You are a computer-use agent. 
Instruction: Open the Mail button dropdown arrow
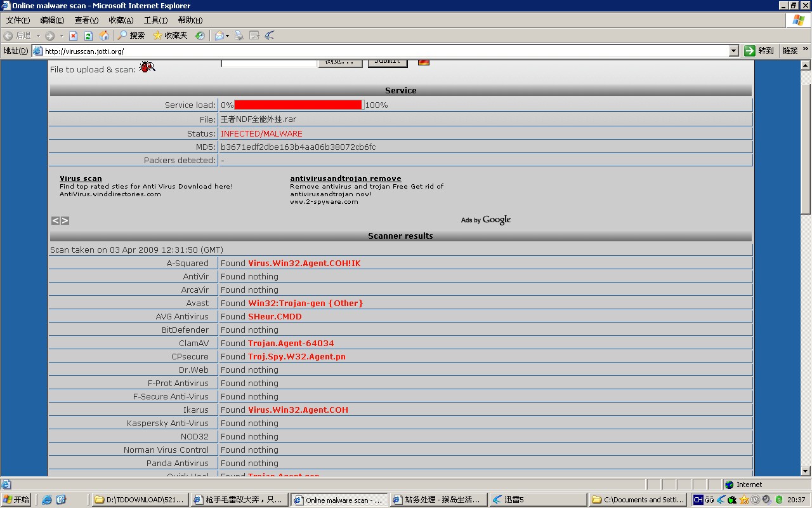227,36
